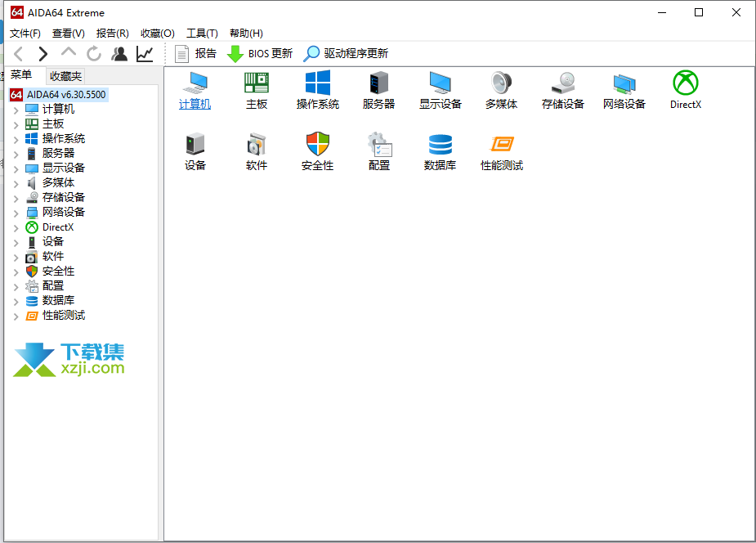The width and height of the screenshot is (756, 543).
Task: Click the BIOS 更新 toolbar button
Action: (259, 53)
